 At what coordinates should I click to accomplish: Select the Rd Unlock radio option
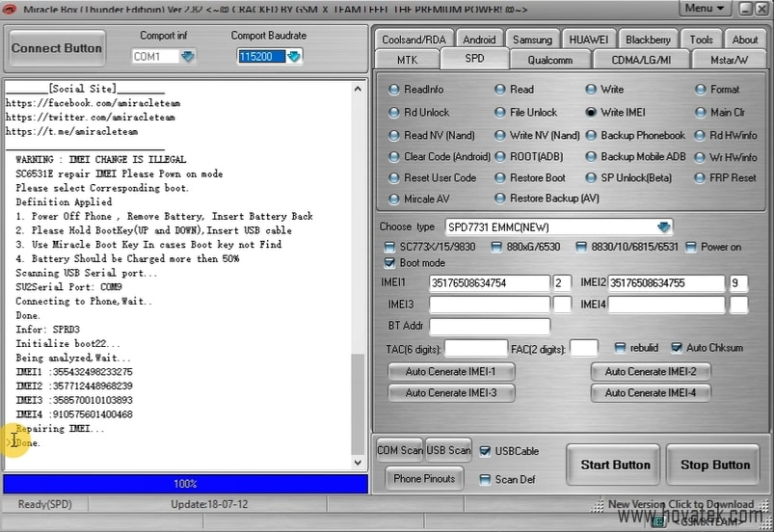point(394,113)
